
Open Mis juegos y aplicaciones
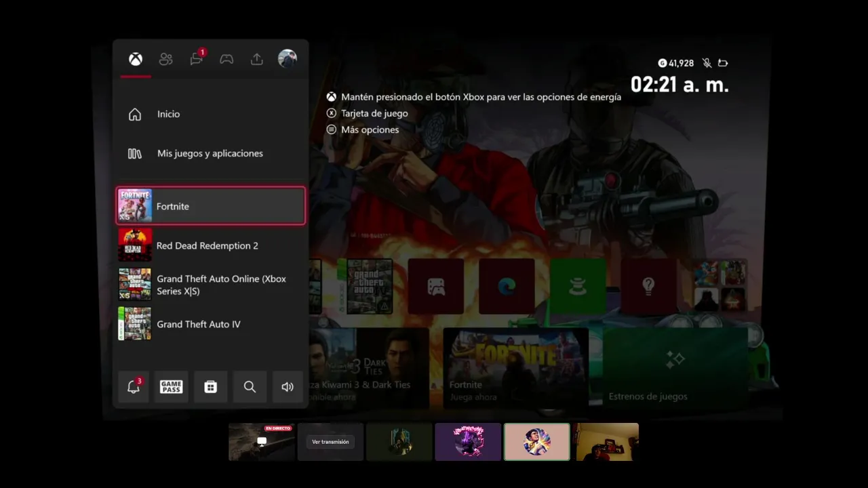211,154
